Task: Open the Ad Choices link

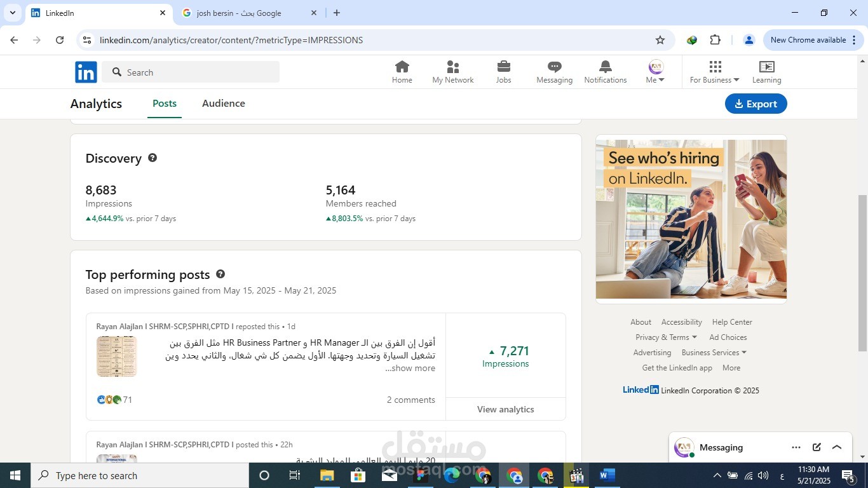Action: coord(728,337)
